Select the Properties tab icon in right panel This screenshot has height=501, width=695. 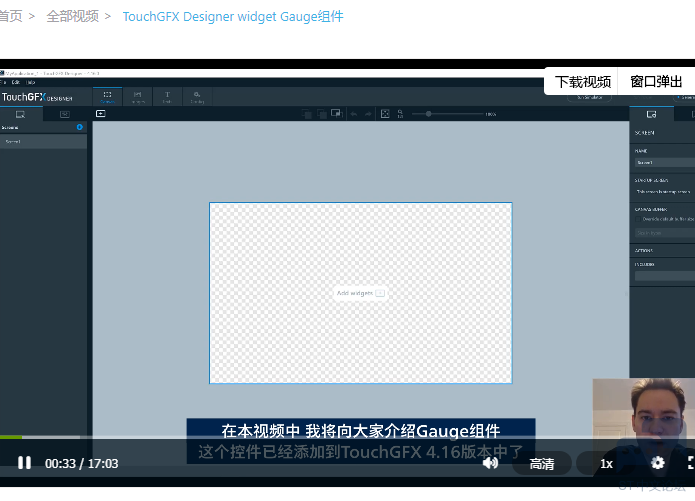point(651,114)
